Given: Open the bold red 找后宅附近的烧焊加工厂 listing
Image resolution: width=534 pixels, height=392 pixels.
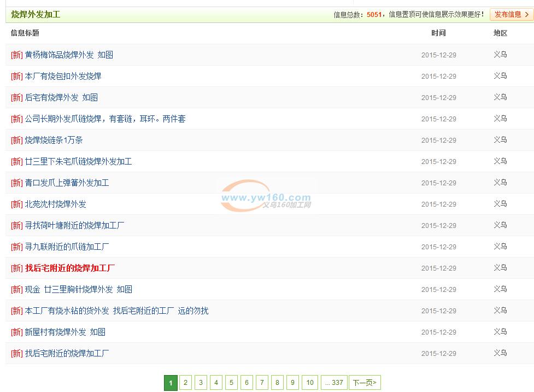Looking at the screenshot, I should coord(70,268).
